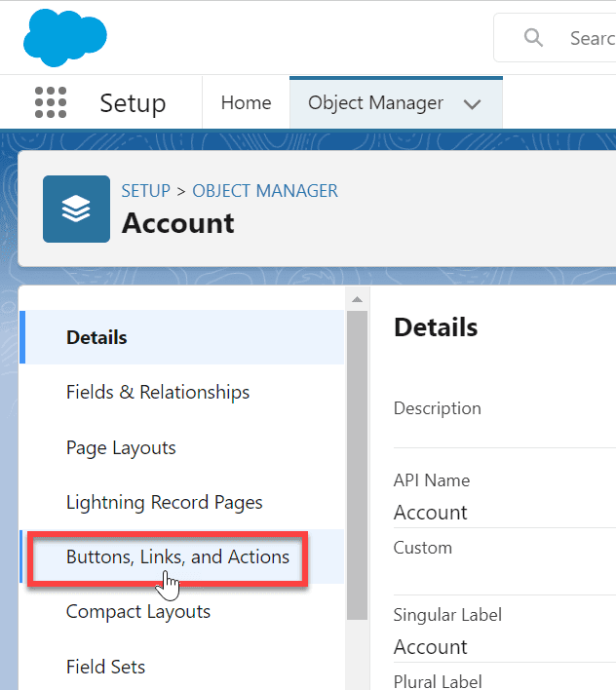Open the App Launcher dots grid

tap(51, 102)
